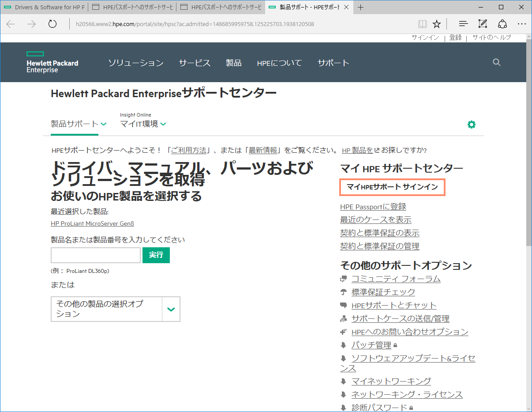
Task: Click download arrow icon beside ネットワーキング・ライセンス
Action: 344,395
